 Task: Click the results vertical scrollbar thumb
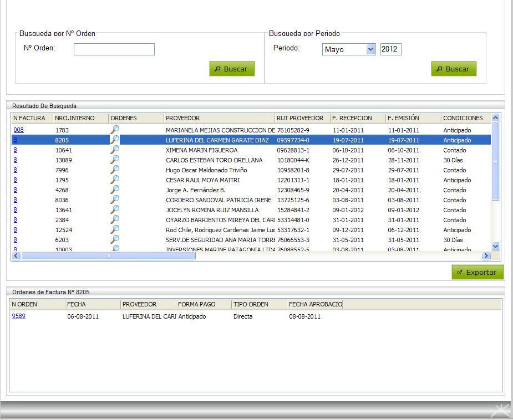click(495, 161)
